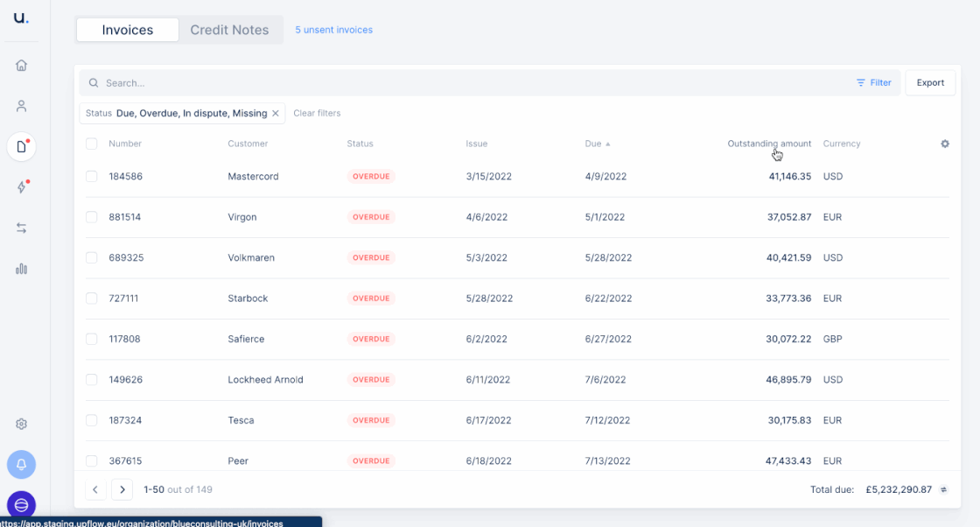980x527 pixels.
Task: Click the amount 41,146.35
Action: [x=789, y=176]
